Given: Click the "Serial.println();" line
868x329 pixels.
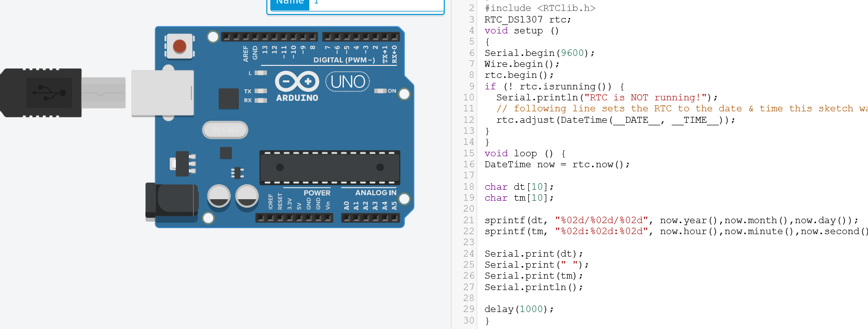Looking at the screenshot, I should coord(534,287).
